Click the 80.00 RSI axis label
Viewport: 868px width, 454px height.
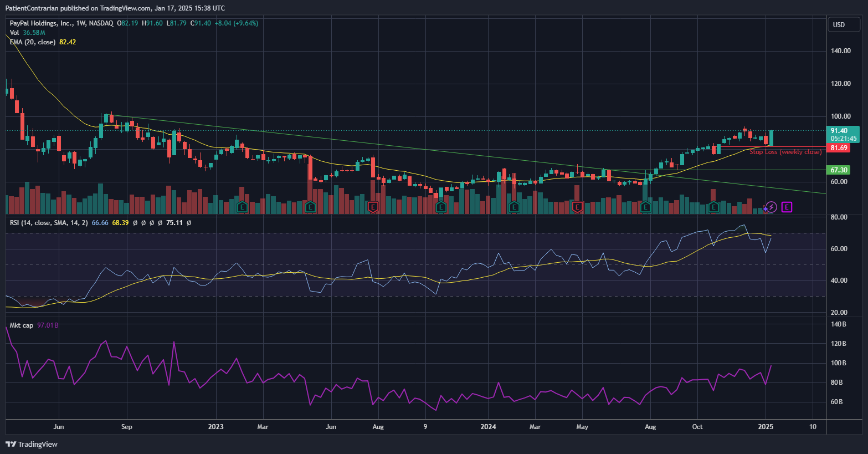click(x=839, y=217)
